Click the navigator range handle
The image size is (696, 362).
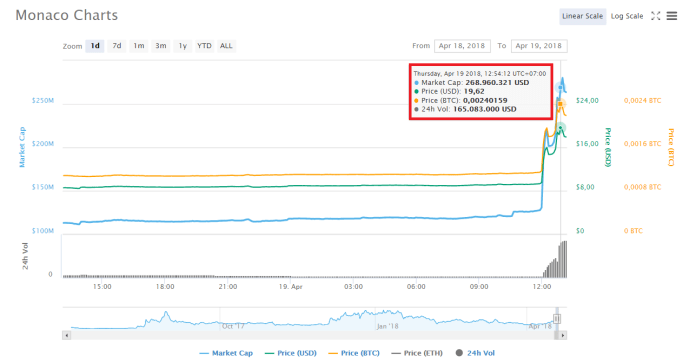point(557,319)
